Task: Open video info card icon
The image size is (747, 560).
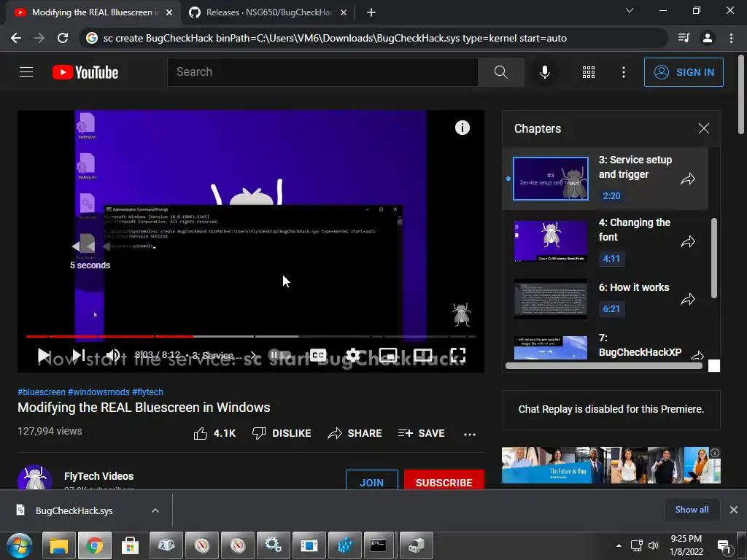Action: [x=462, y=128]
